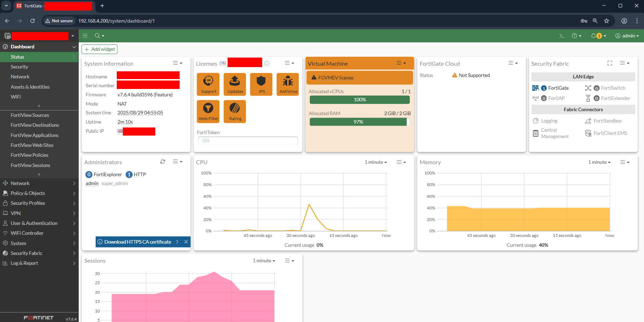The height and width of the screenshot is (322, 644).
Task: Expand the Security Profiles menu
Action: 39,203
